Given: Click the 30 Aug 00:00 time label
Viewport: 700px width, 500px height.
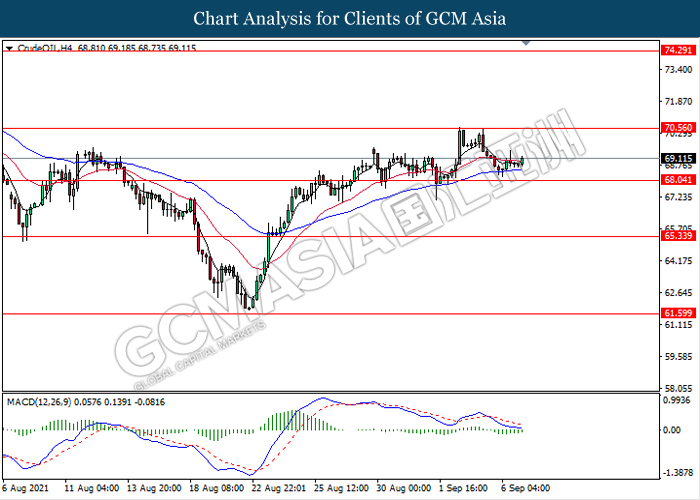Looking at the screenshot, I should (x=404, y=488).
